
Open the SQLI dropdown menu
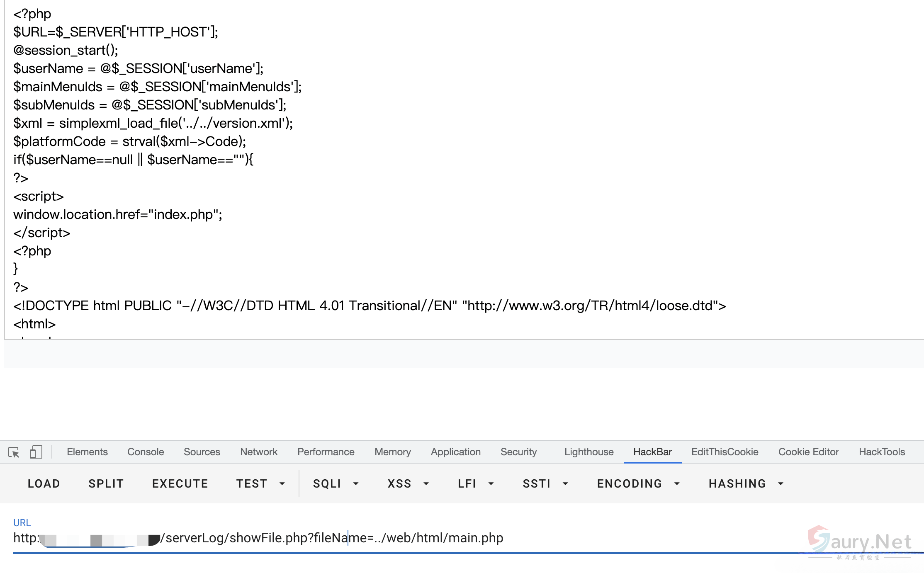pos(336,483)
